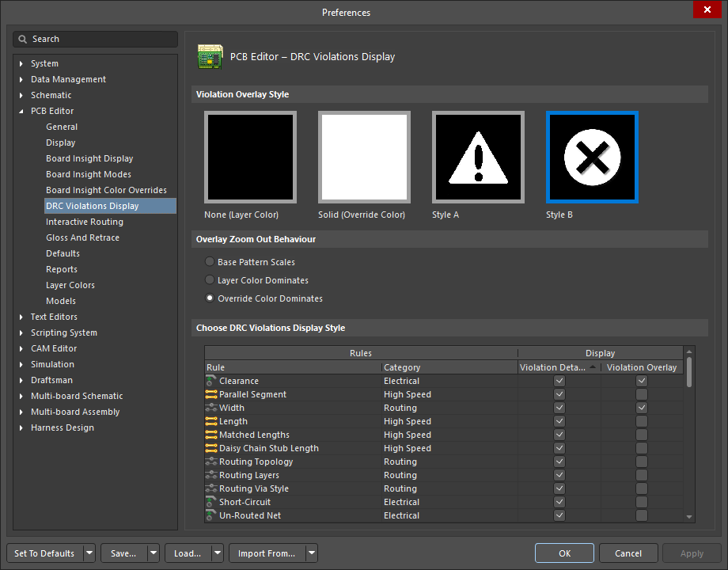This screenshot has height=570, width=728.
Task: Click the Clearance rule icon
Action: [210, 381]
